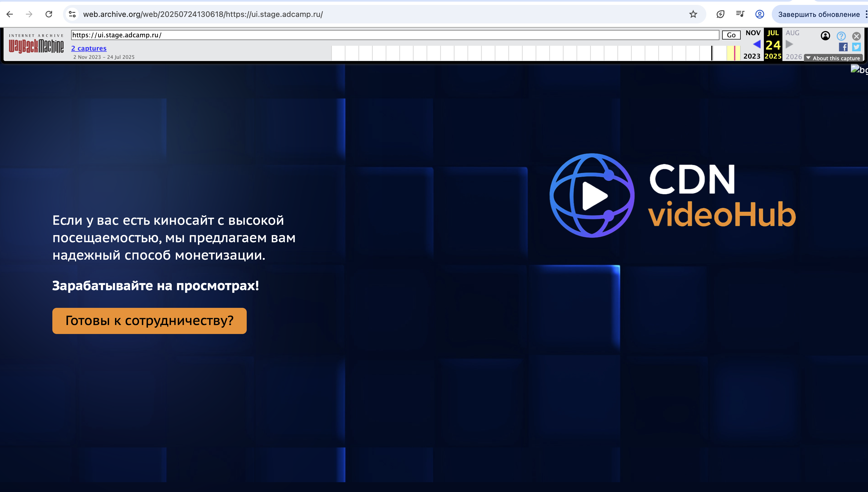Image resolution: width=868 pixels, height=492 pixels.
Task: Open the extension leaf icon in toolbar
Action: tap(720, 14)
